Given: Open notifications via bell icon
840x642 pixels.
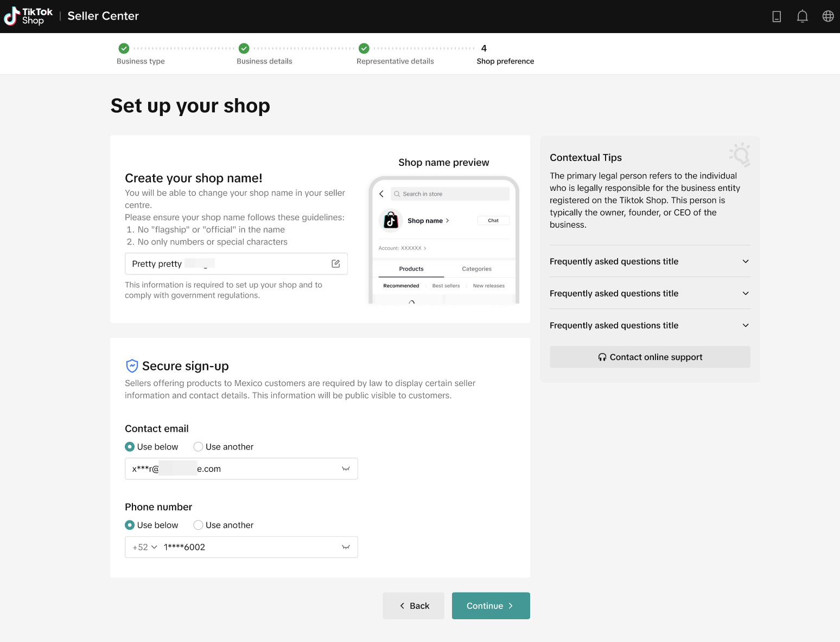Looking at the screenshot, I should (802, 16).
